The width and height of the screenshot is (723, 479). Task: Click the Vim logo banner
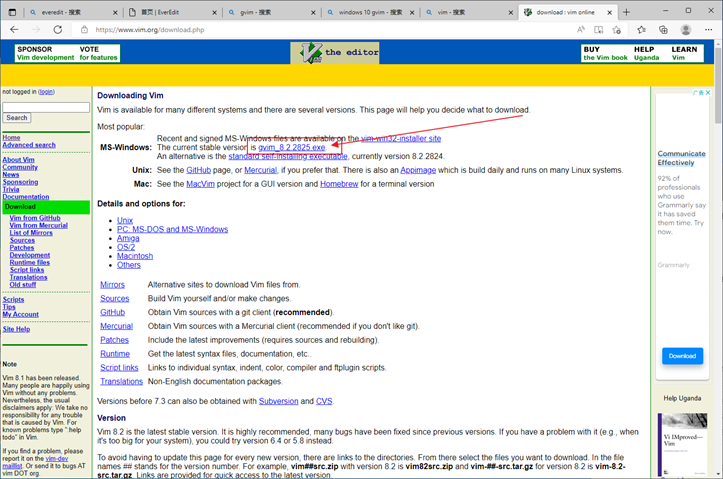point(335,53)
